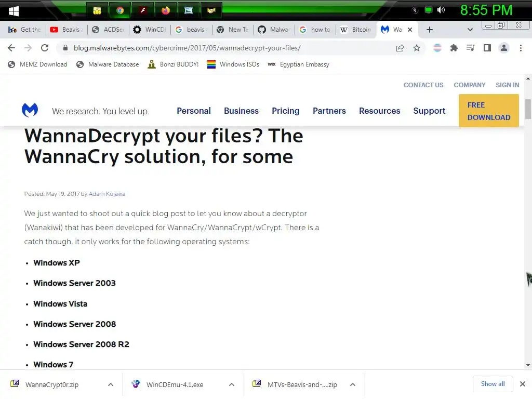Viewport: 532px width, 399px height.
Task: Switch to the YouTube Beavis tab
Action: (x=66, y=30)
